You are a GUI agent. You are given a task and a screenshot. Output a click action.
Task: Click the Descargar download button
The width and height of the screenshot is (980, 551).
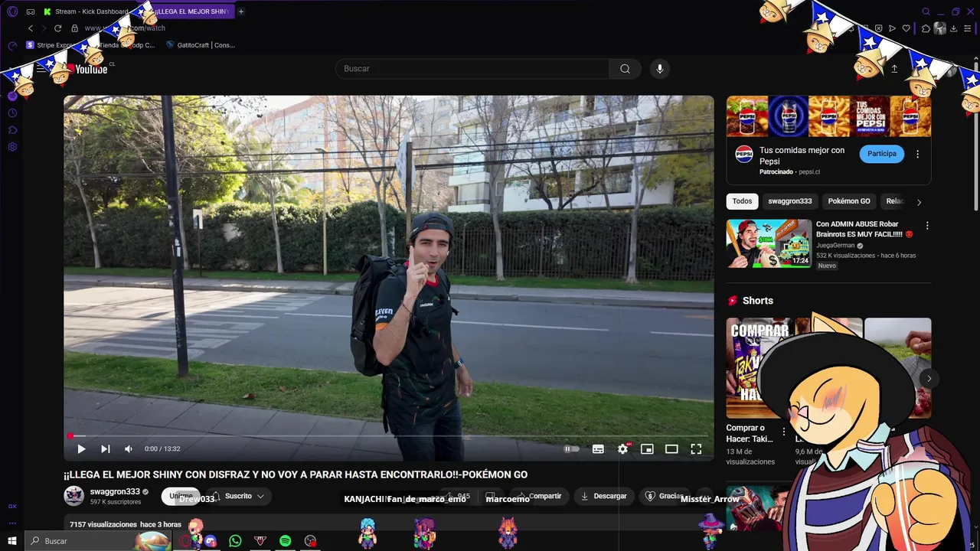pyautogui.click(x=604, y=497)
